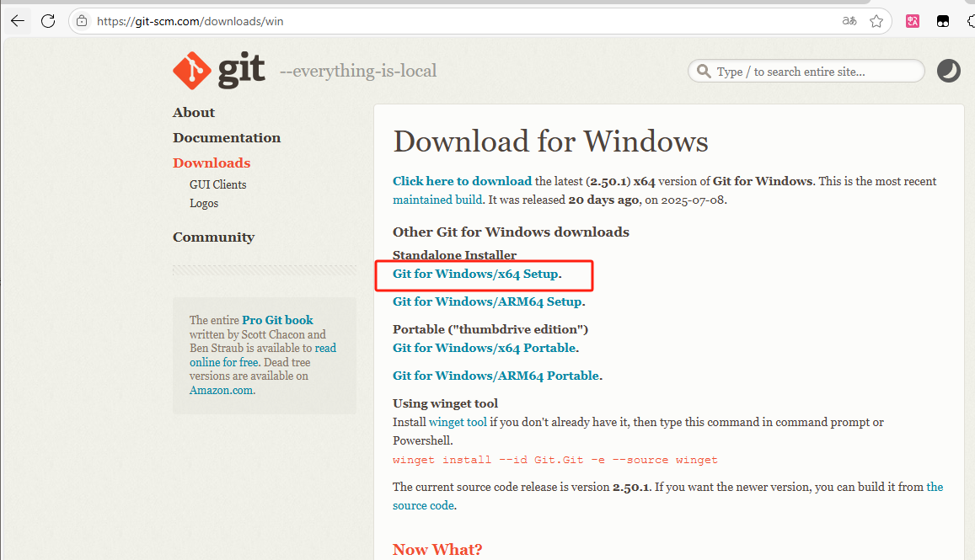Bookmark page with the star icon
This screenshot has height=560, width=975.
coord(876,21)
